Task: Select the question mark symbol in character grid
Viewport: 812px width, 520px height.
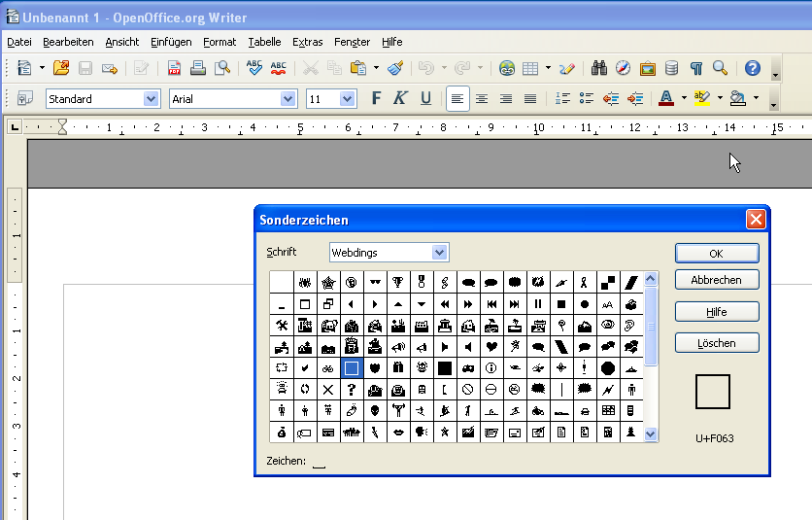Action: [352, 390]
